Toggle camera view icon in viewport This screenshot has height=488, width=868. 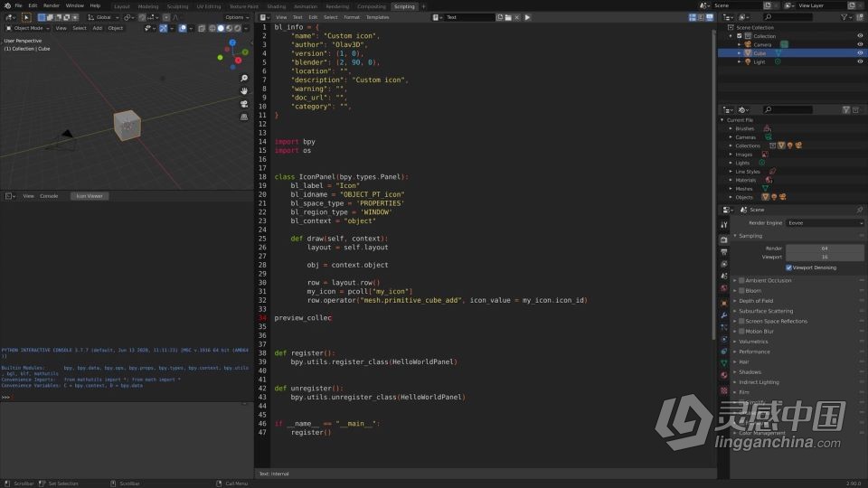coord(244,104)
